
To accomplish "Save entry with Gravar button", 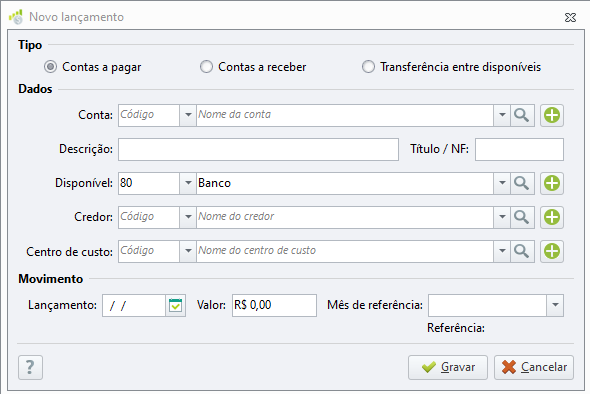I will 448,367.
